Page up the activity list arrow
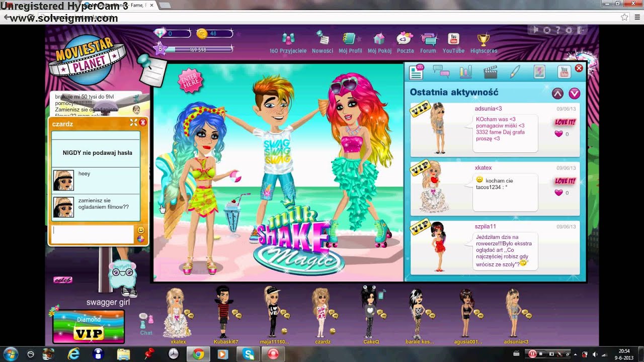The height and width of the screenshot is (362, 644). (557, 93)
